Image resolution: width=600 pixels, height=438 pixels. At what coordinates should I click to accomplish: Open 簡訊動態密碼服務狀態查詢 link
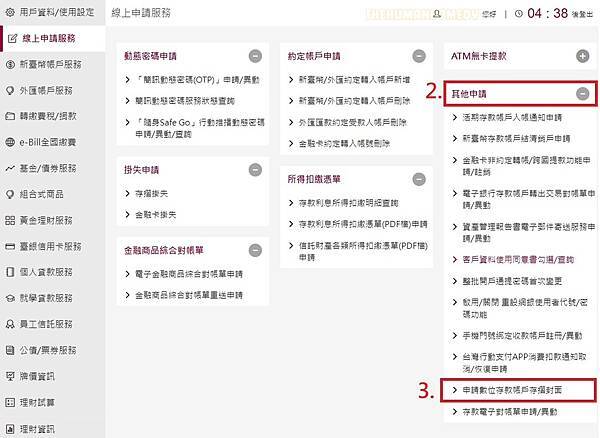pyautogui.click(x=185, y=101)
